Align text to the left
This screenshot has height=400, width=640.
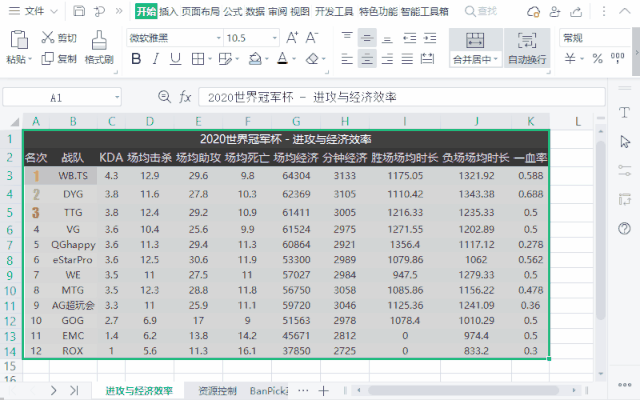[x=347, y=59]
